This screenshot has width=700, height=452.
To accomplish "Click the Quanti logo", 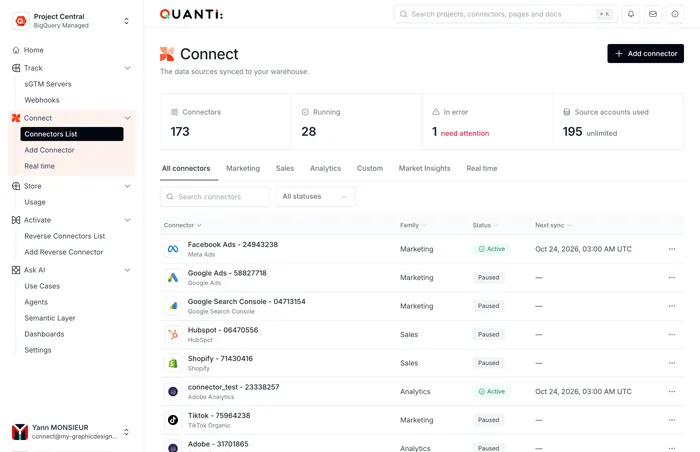I will (192, 14).
